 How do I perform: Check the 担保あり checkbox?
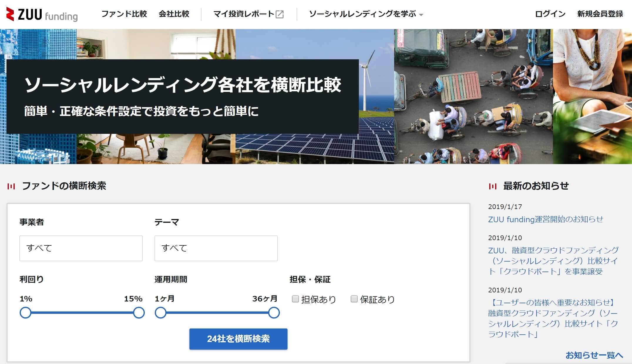295,299
